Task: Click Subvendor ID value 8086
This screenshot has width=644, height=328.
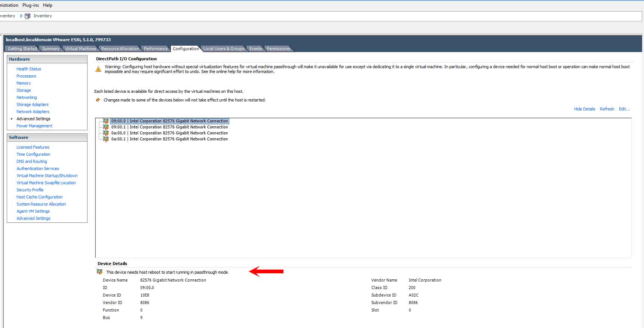Action: coord(413,303)
